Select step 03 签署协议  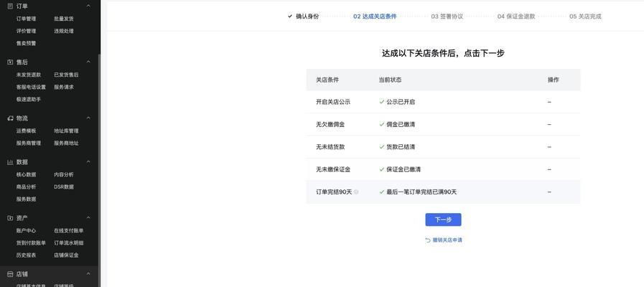pyautogui.click(x=447, y=17)
